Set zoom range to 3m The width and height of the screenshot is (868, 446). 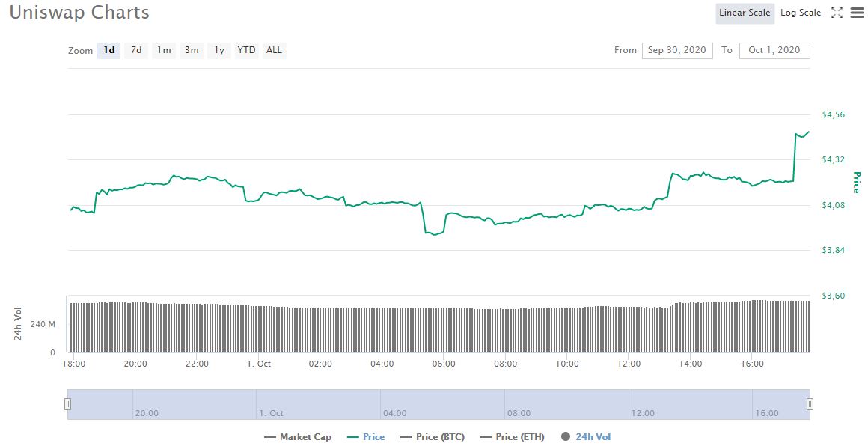tap(192, 50)
